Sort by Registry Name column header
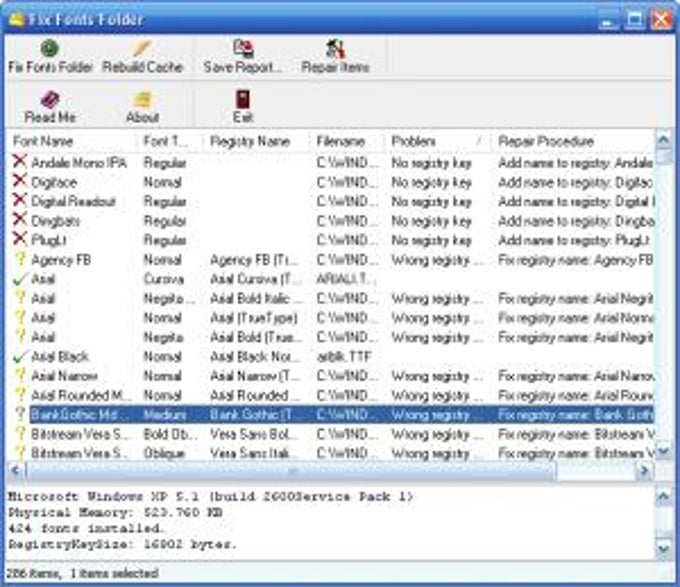680x587 pixels. (x=256, y=141)
